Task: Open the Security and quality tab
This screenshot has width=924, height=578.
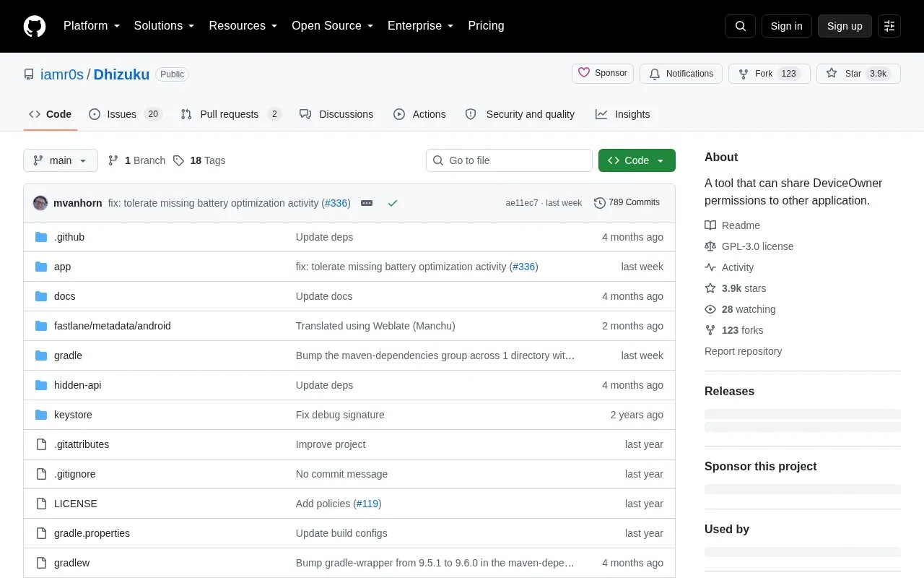Action: click(x=520, y=114)
